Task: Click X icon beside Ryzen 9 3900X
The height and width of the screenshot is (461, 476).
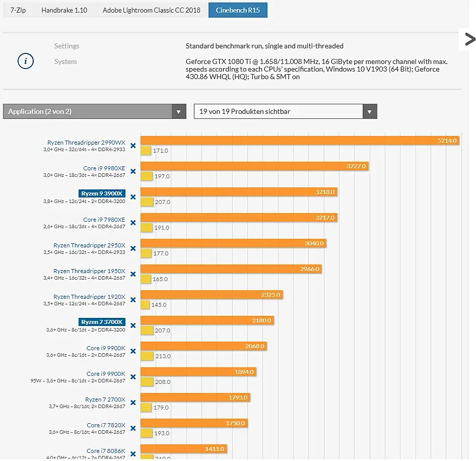Action: point(133,197)
